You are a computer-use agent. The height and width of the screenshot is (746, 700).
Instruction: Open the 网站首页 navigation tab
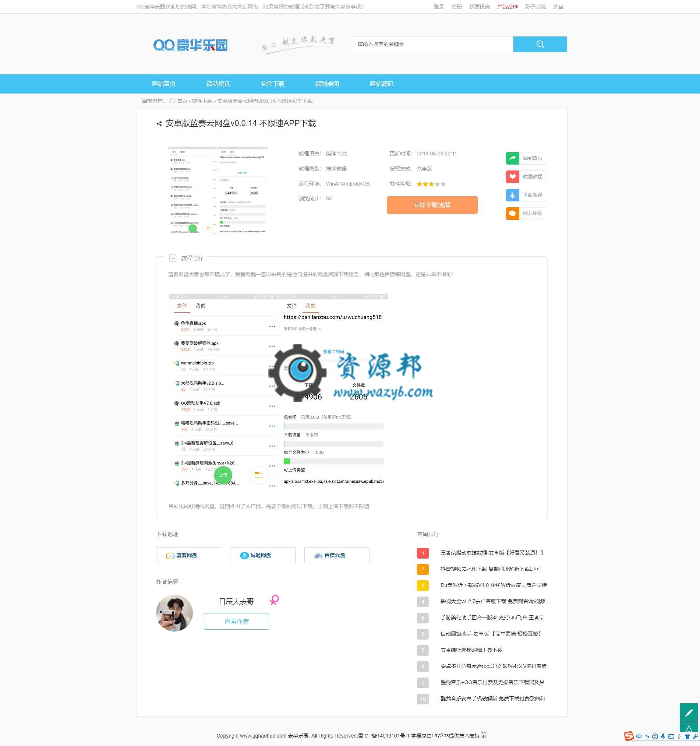click(x=163, y=84)
